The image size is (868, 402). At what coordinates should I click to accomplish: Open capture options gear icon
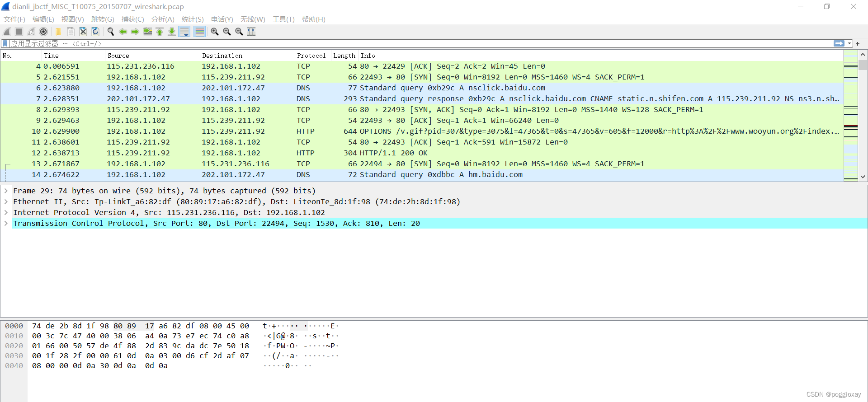click(43, 32)
